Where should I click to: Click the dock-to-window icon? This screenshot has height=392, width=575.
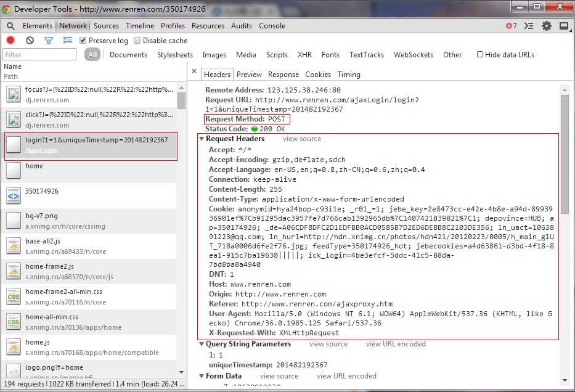(x=564, y=26)
